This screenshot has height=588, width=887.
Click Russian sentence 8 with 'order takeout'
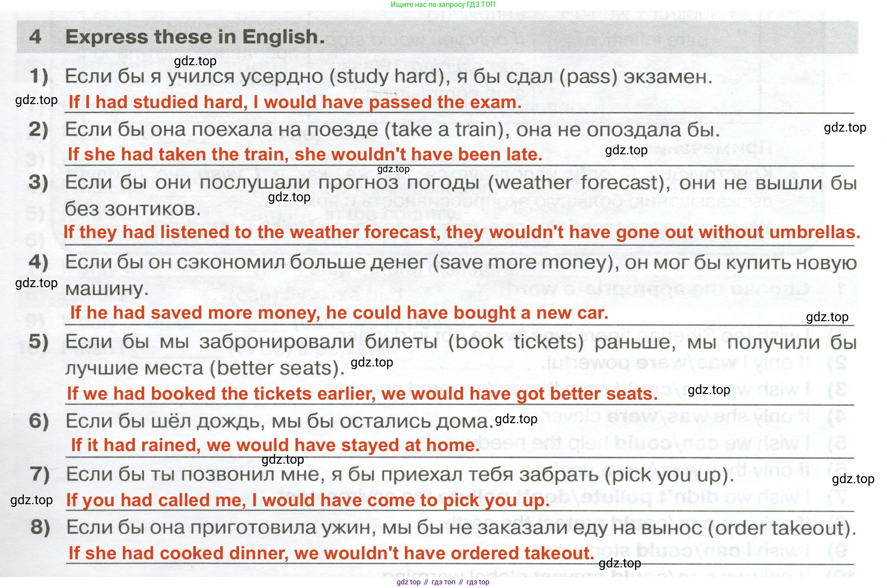(461, 528)
